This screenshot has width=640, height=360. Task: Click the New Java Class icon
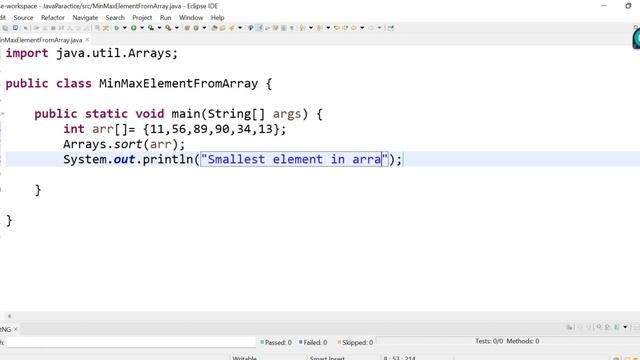pyautogui.click(x=196, y=28)
